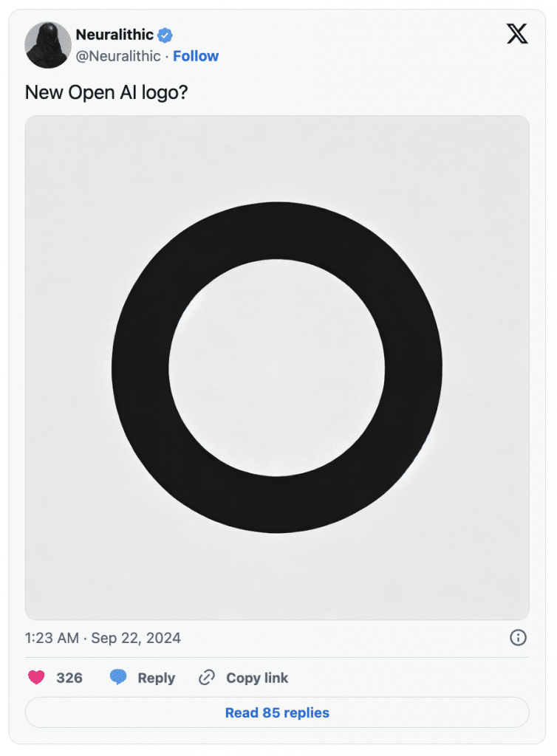Image resolution: width=557 pixels, height=756 pixels.
Task: Follow the Neuralithic account
Action: [x=196, y=56]
